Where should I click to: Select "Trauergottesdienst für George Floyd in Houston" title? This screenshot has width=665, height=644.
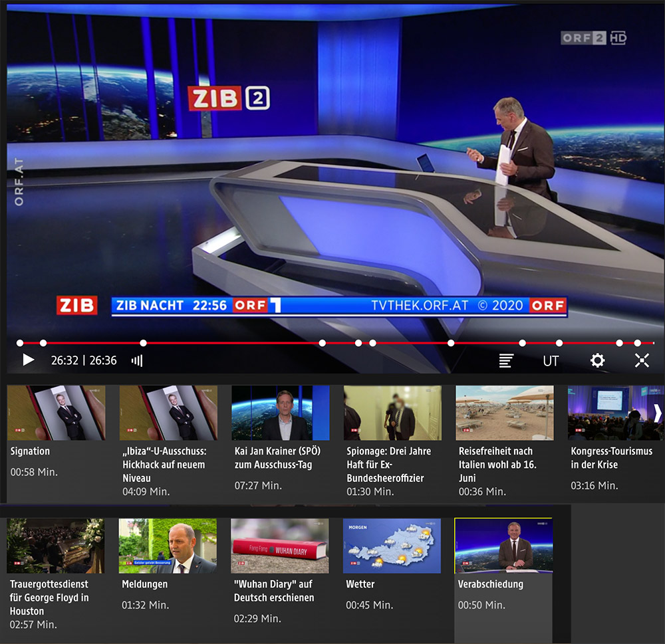click(49, 597)
